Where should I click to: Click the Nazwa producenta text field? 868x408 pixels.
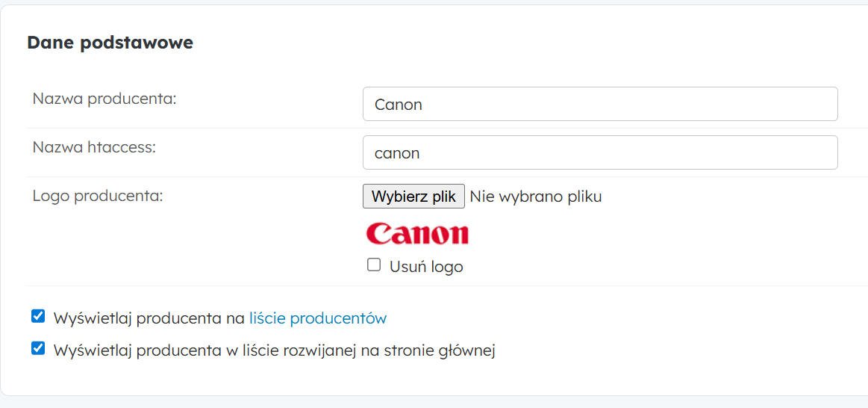click(x=599, y=104)
